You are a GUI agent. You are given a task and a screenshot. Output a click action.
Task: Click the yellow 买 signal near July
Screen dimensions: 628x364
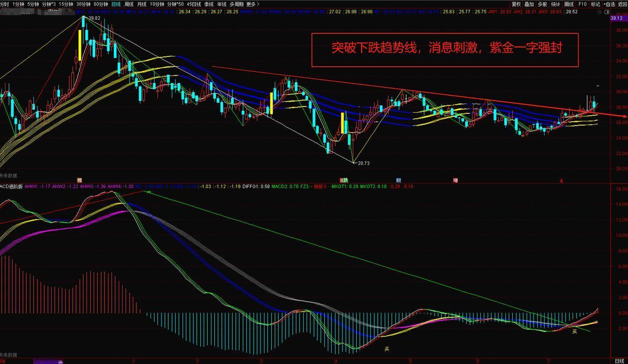575,332
